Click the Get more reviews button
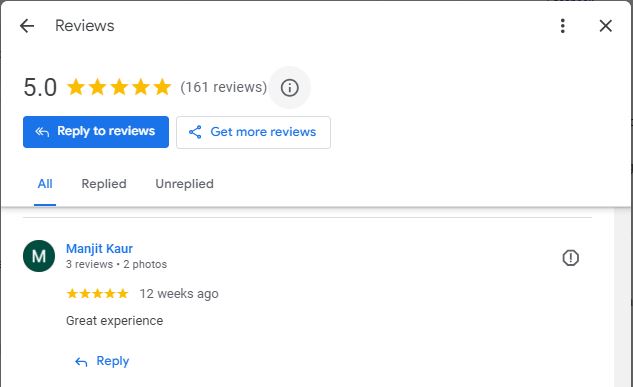Image resolution: width=633 pixels, height=387 pixels. (x=253, y=132)
